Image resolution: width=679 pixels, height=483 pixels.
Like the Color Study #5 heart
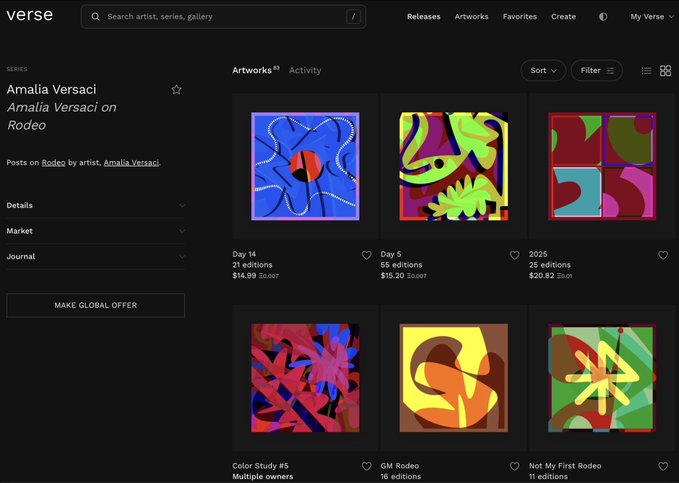click(366, 466)
